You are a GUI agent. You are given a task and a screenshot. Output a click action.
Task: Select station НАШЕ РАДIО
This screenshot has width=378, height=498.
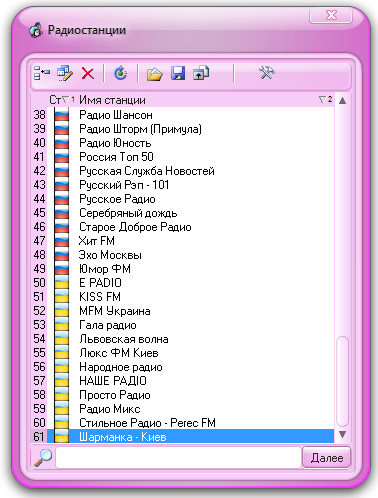click(x=113, y=381)
